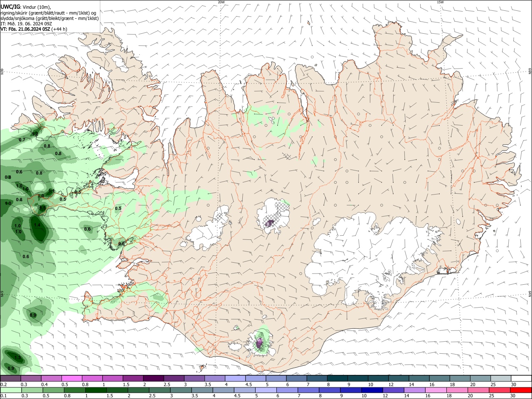Pick the light lavender swatch at snow scale 4
Viewport: 532px width, 399px height.
tap(235, 378)
